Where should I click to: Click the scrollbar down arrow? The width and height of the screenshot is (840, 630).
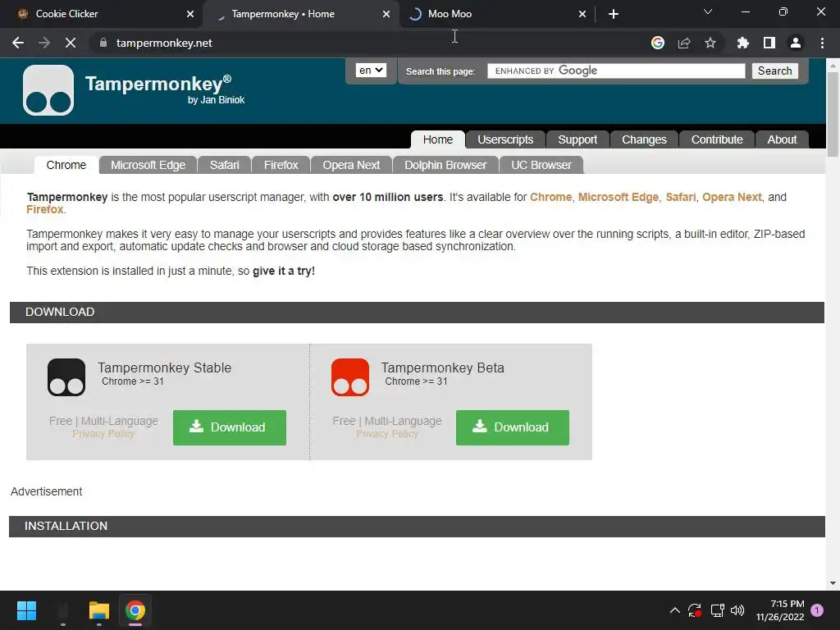pos(833,583)
